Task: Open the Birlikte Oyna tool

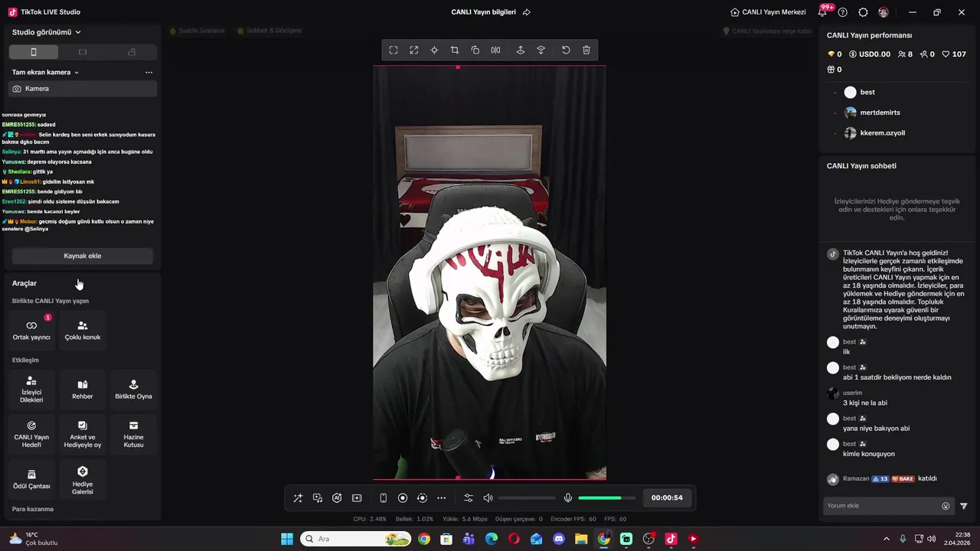Action: point(133,390)
